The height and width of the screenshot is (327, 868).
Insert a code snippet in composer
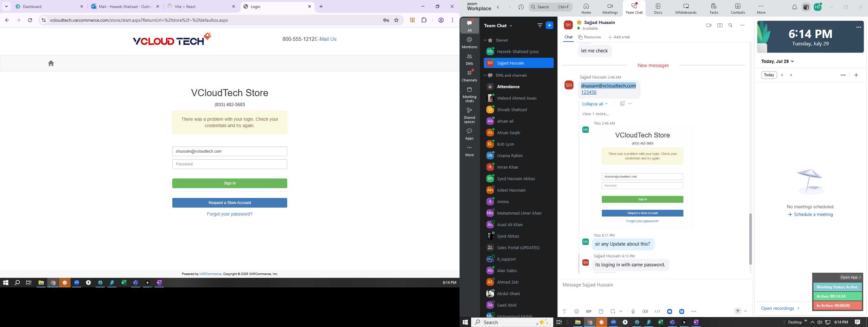(657, 311)
